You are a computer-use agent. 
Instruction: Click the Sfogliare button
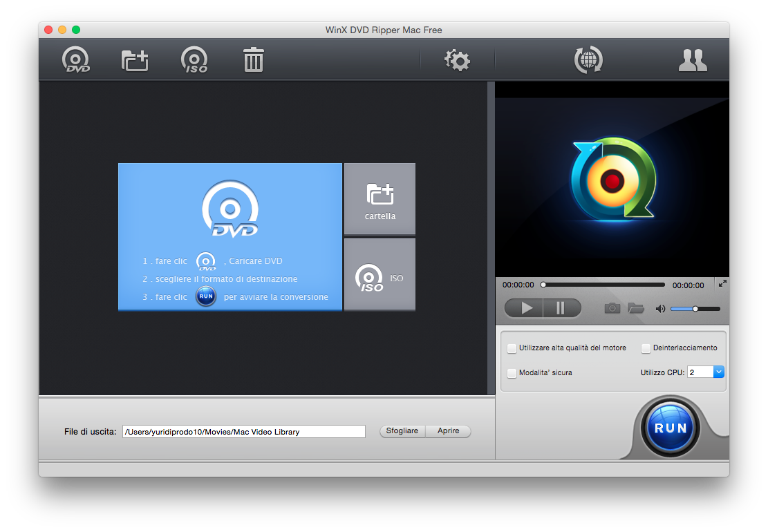click(x=402, y=431)
